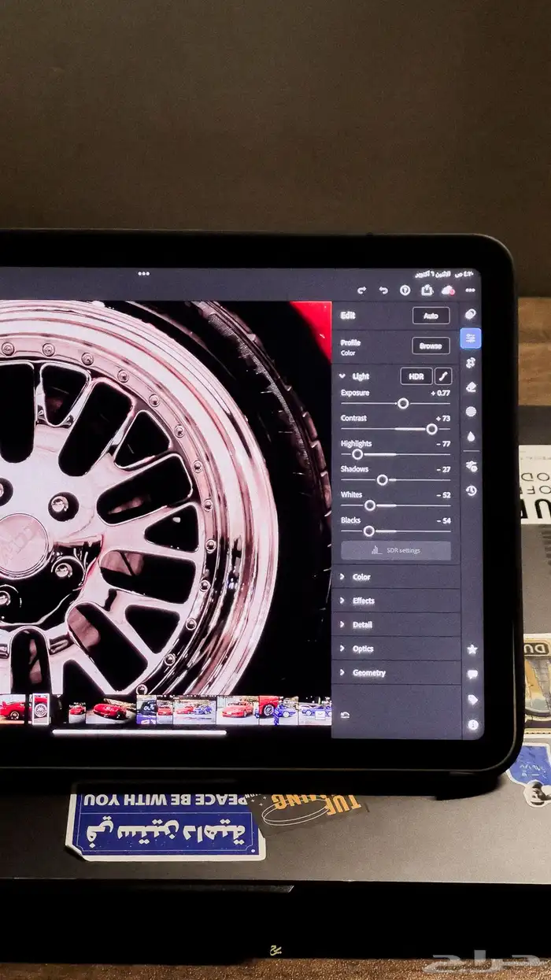Image resolution: width=551 pixels, height=980 pixels.
Task: Expand the Geometry section
Action: coord(368,673)
